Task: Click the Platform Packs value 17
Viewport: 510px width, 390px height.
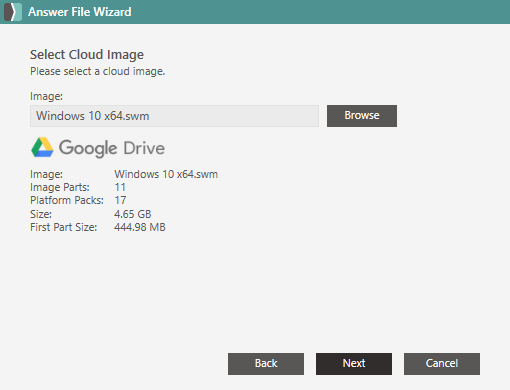Action: click(x=120, y=200)
